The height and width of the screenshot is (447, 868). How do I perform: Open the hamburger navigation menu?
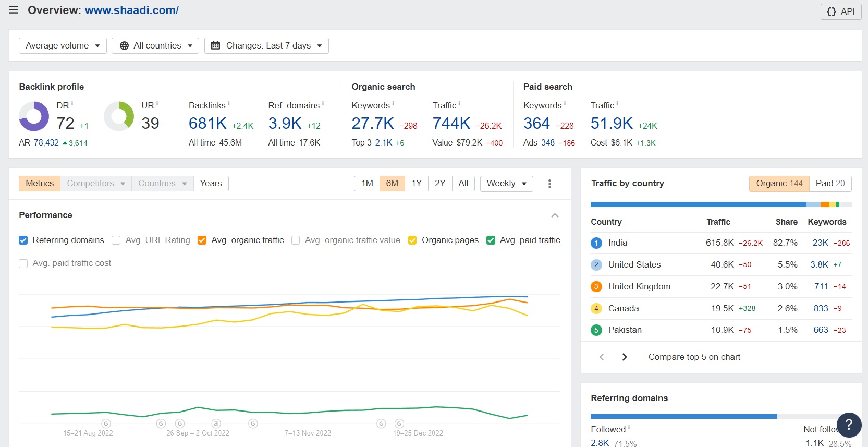tap(14, 10)
